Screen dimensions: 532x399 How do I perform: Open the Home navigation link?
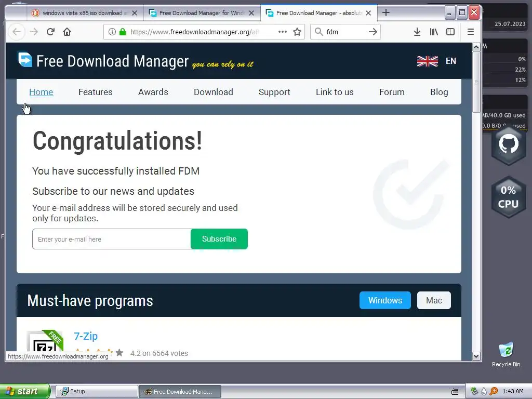(x=41, y=92)
